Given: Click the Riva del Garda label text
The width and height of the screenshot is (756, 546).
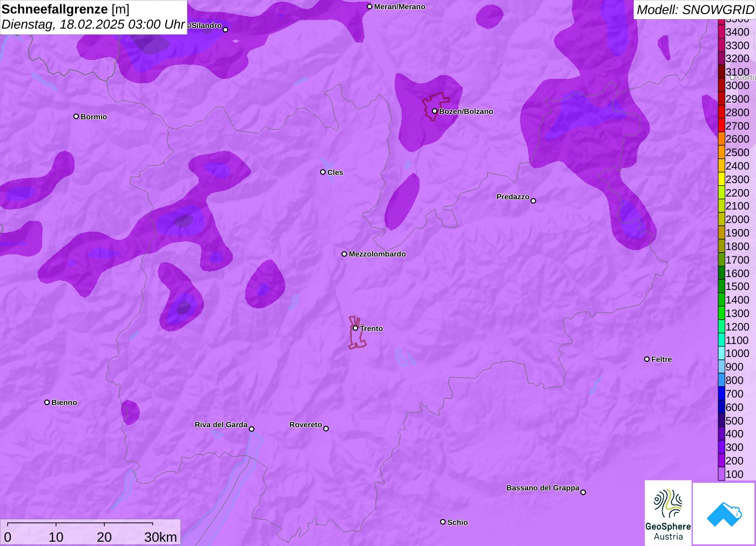Looking at the screenshot, I should pyautogui.click(x=221, y=424).
